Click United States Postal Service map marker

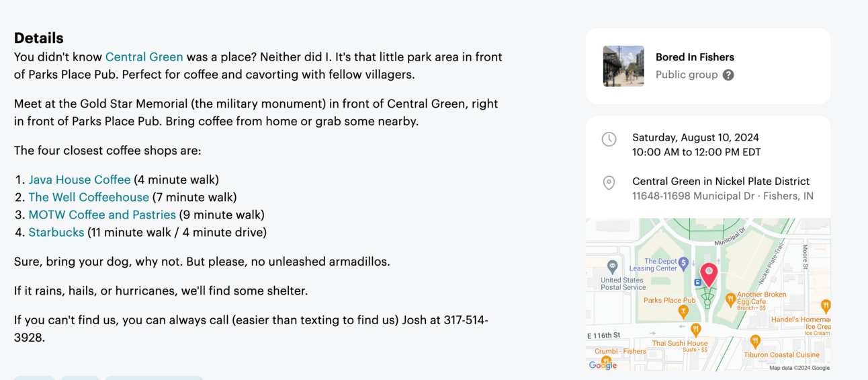pyautogui.click(x=612, y=267)
